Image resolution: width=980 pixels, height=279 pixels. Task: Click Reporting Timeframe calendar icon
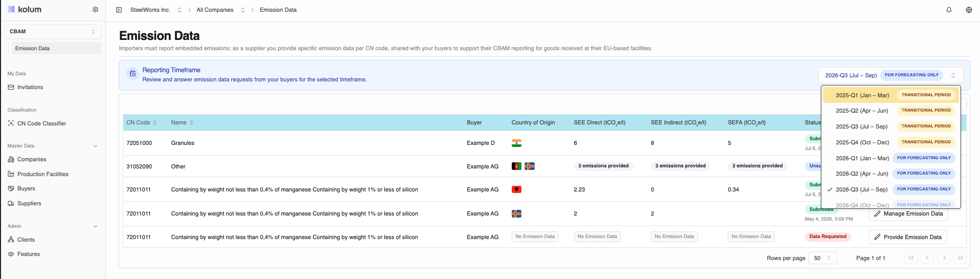click(133, 74)
